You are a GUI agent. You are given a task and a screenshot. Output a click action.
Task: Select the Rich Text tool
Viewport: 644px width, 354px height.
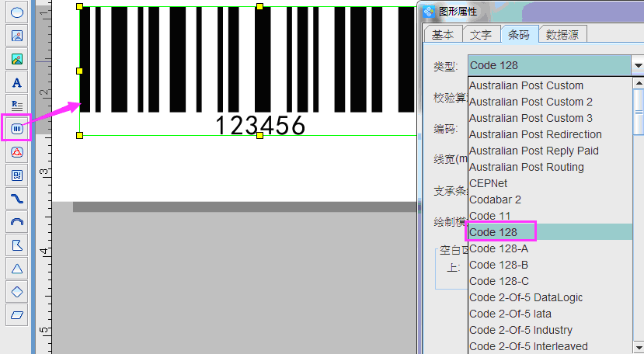point(17,106)
